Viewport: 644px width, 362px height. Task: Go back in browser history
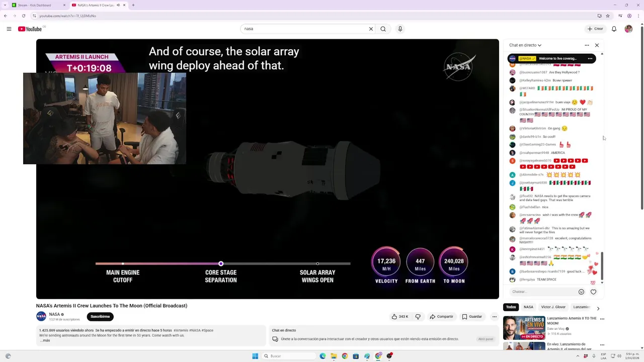[x=6, y=16]
